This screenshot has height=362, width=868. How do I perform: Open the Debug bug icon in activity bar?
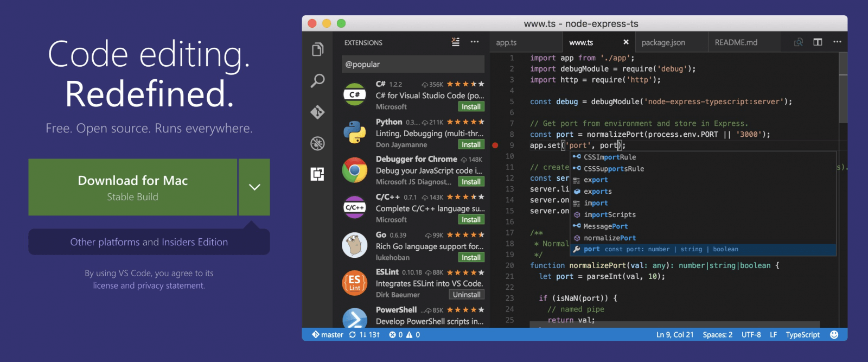(318, 143)
